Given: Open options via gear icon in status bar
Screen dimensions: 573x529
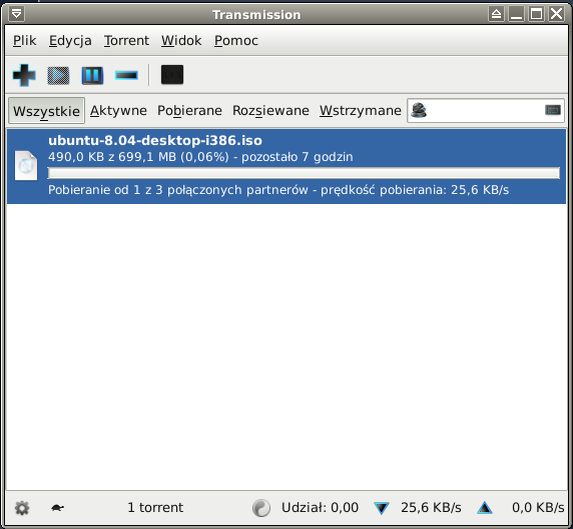Looking at the screenshot, I should tap(22, 508).
